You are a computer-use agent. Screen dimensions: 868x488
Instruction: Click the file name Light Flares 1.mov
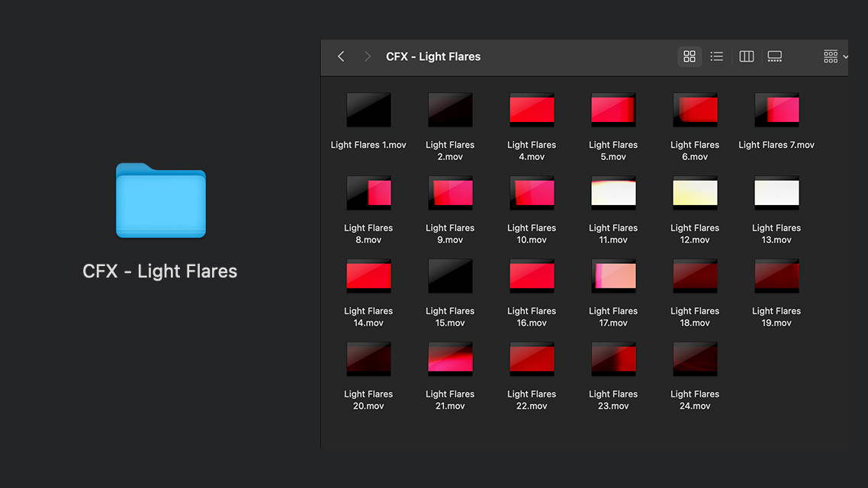click(x=368, y=145)
